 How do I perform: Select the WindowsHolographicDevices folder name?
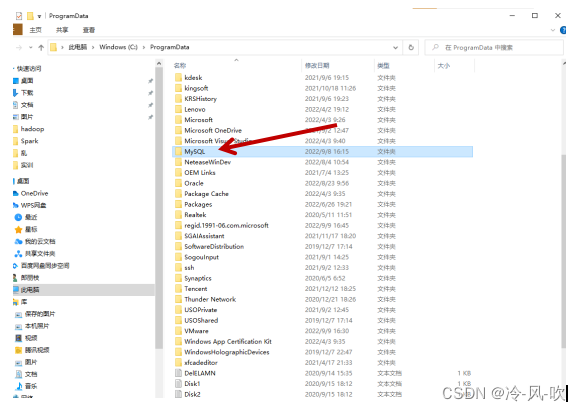[x=227, y=352]
